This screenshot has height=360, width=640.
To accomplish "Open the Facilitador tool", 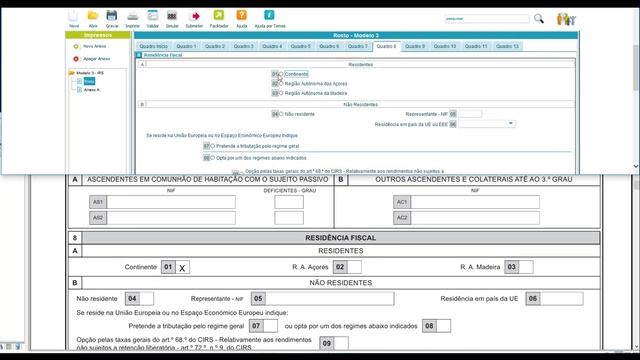I will (219, 16).
